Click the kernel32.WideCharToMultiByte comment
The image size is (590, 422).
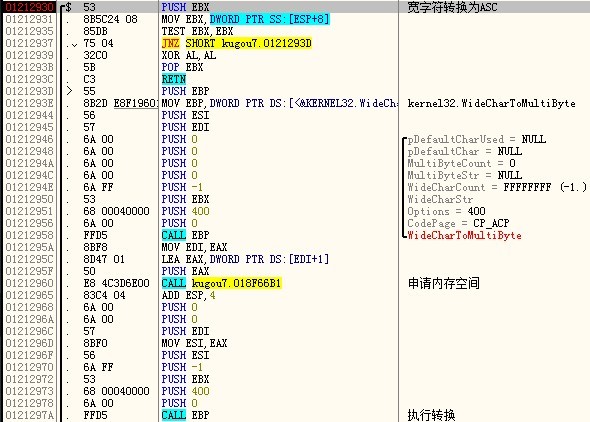[491, 103]
